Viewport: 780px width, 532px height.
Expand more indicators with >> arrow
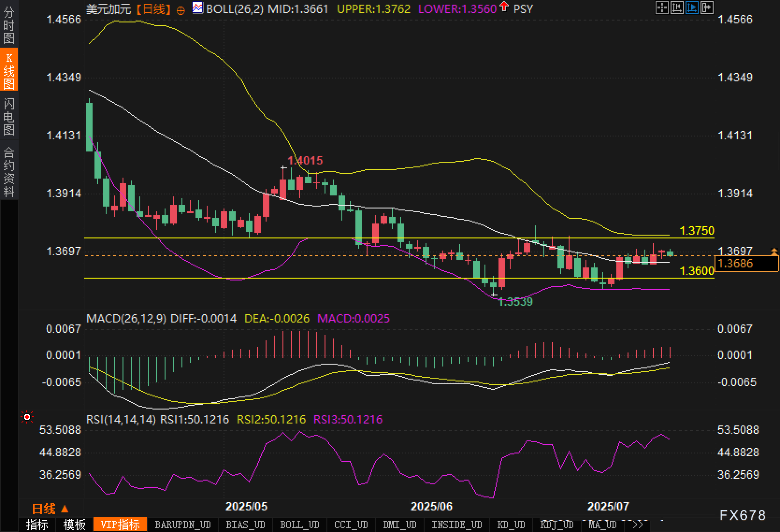[637, 525]
